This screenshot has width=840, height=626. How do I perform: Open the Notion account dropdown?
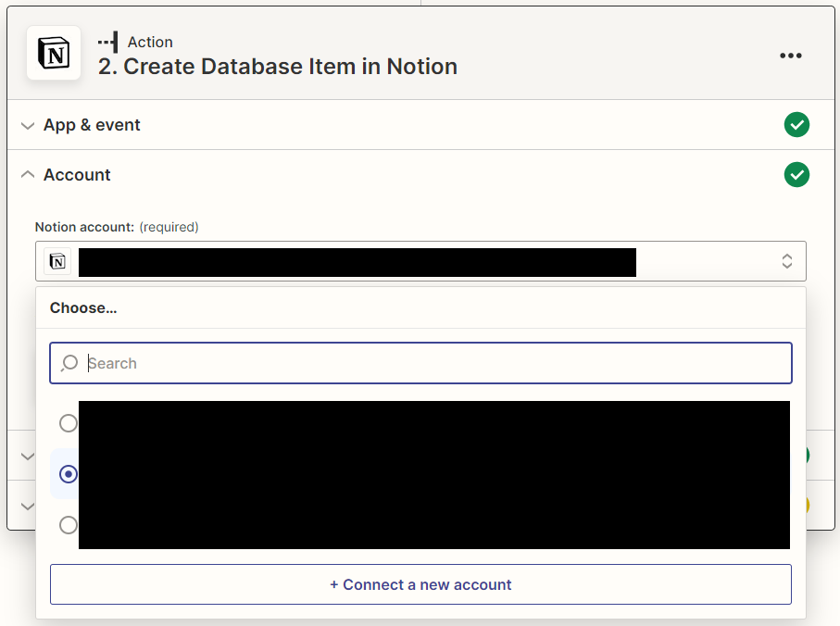point(420,261)
